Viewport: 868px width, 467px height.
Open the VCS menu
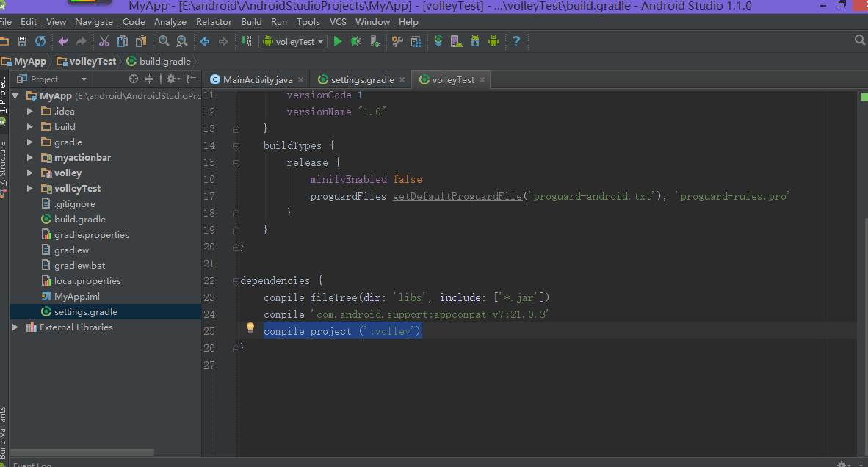click(338, 22)
